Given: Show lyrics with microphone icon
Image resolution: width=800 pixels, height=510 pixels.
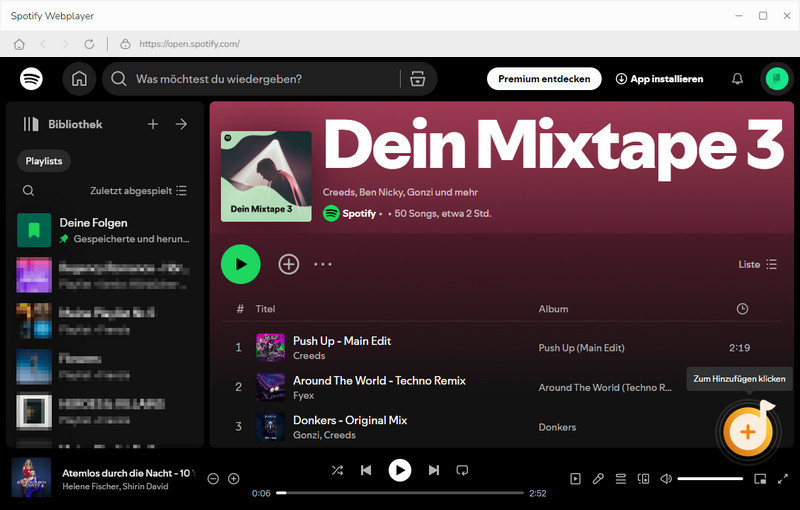Looking at the screenshot, I should click(598, 478).
